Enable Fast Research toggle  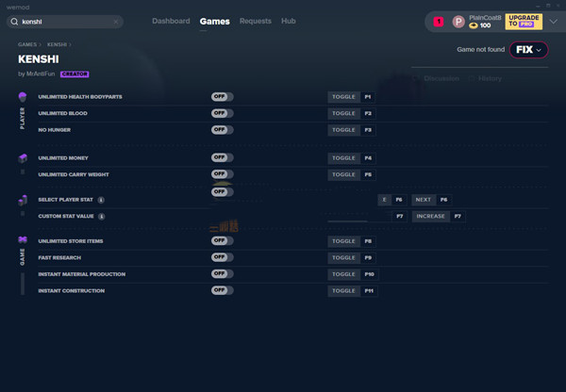223,257
